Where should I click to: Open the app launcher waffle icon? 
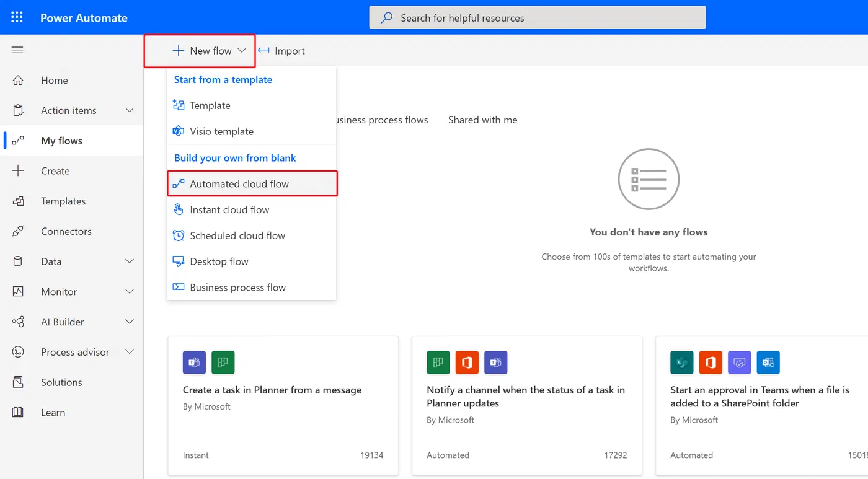point(17,17)
